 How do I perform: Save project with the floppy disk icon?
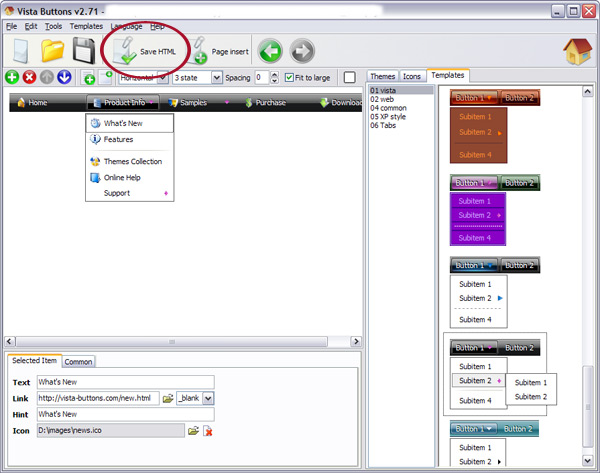(84, 50)
